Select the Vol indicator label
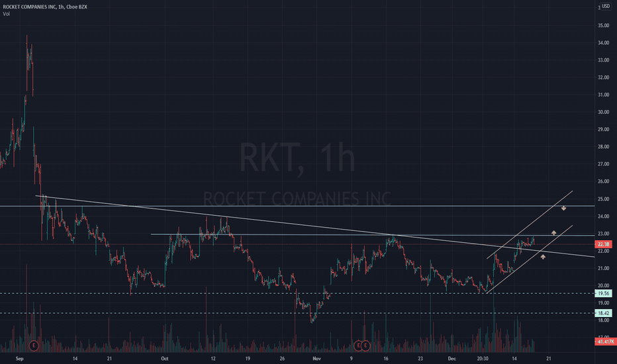 [6, 14]
